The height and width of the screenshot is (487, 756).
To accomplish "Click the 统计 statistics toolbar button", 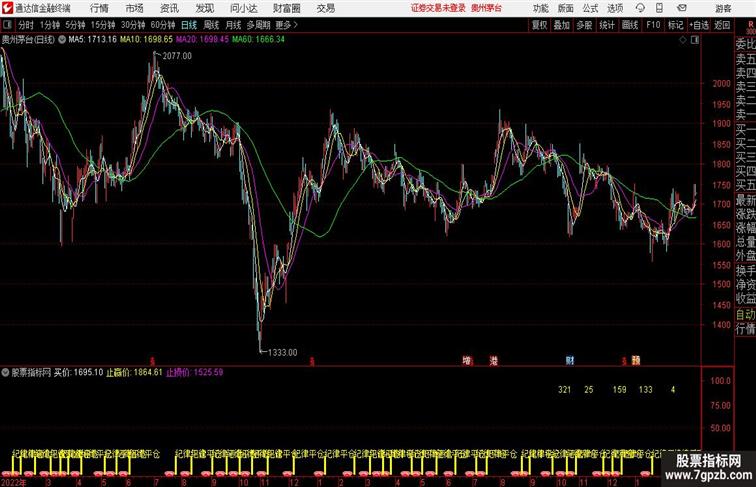I will click(x=607, y=25).
